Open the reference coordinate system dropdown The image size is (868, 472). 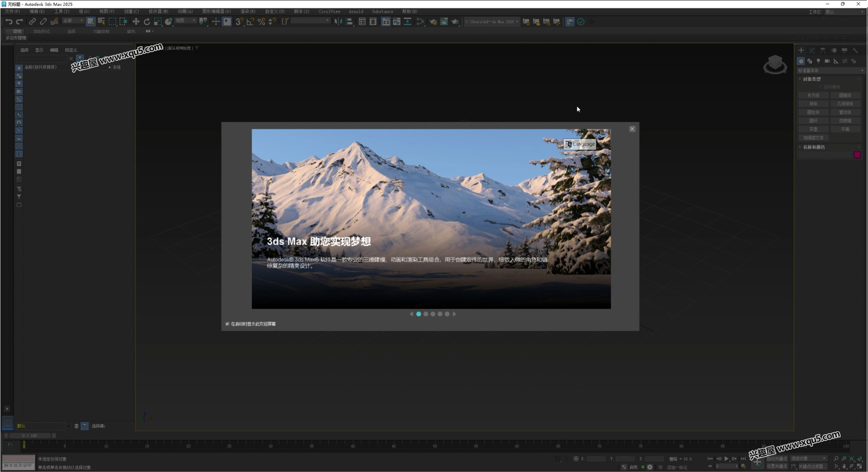[x=186, y=21]
